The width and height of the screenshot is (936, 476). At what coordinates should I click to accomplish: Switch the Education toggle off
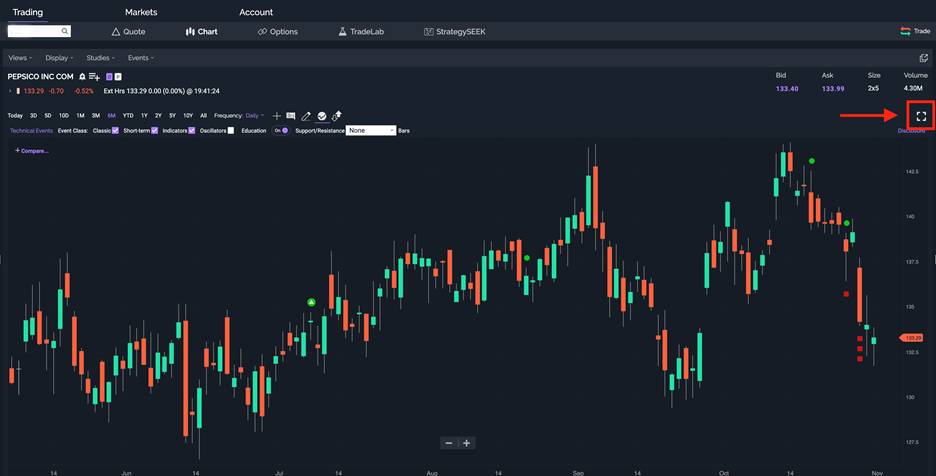(281, 130)
